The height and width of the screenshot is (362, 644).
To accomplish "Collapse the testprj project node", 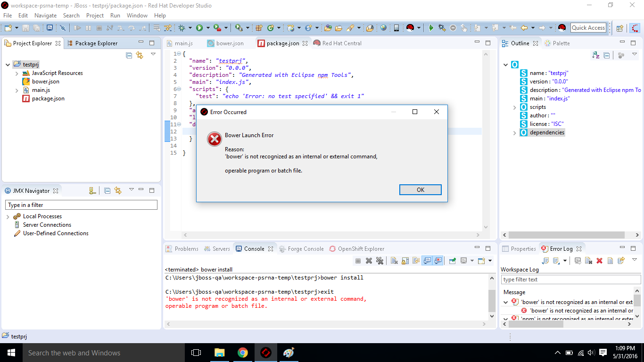I will [8, 65].
